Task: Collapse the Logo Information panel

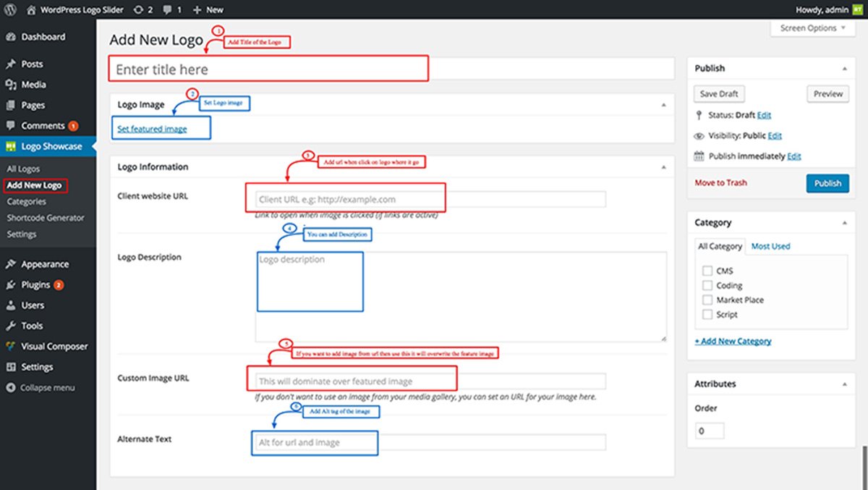Action: 664,166
